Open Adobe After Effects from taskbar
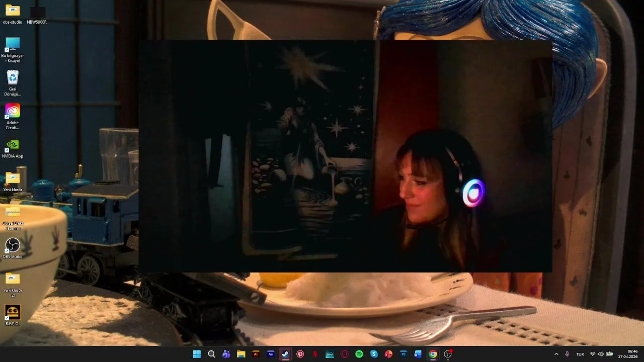Image resolution: width=644 pixels, height=362 pixels. pos(271,354)
